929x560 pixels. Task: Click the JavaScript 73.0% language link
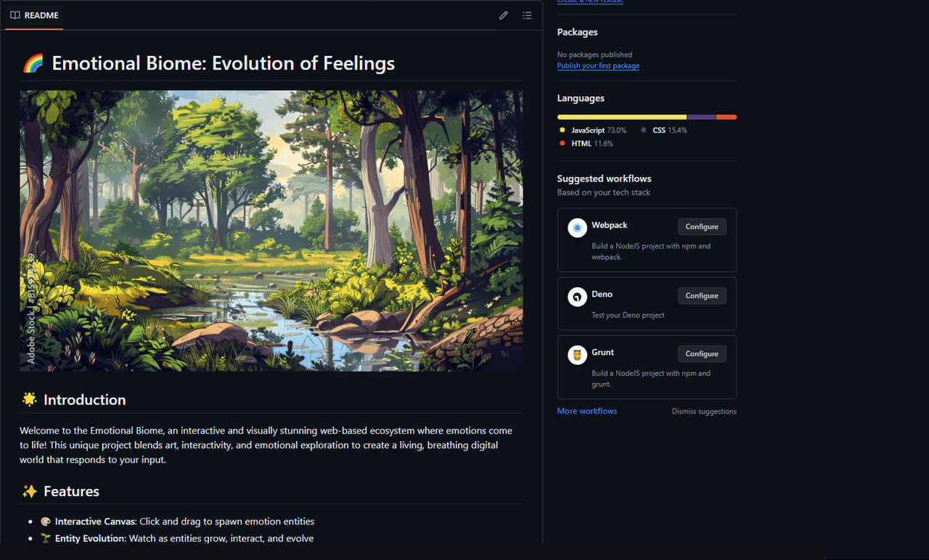598,131
